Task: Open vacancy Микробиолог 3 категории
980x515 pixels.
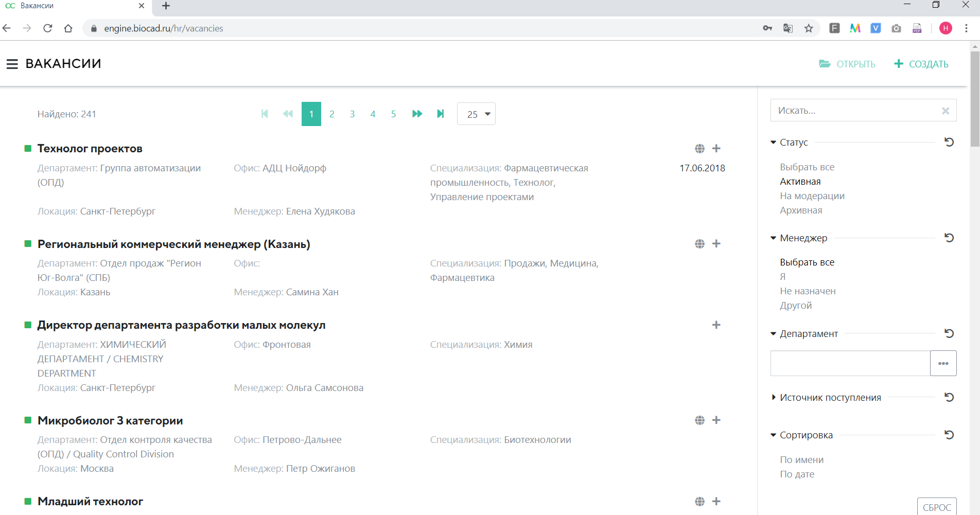Action: (x=110, y=421)
